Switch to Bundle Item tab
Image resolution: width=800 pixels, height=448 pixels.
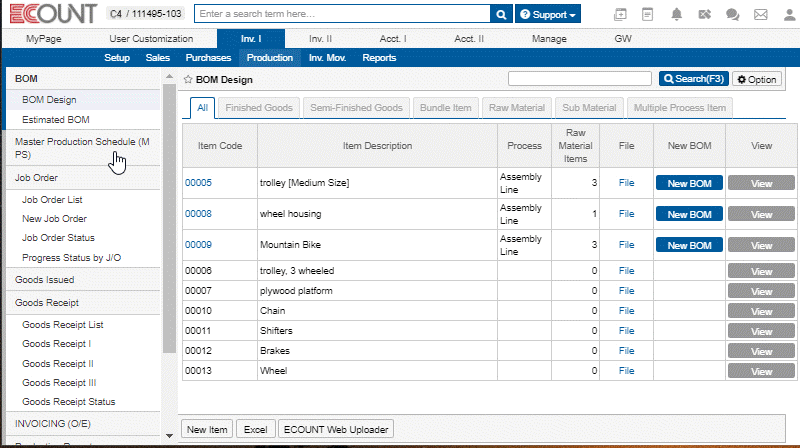pos(445,108)
